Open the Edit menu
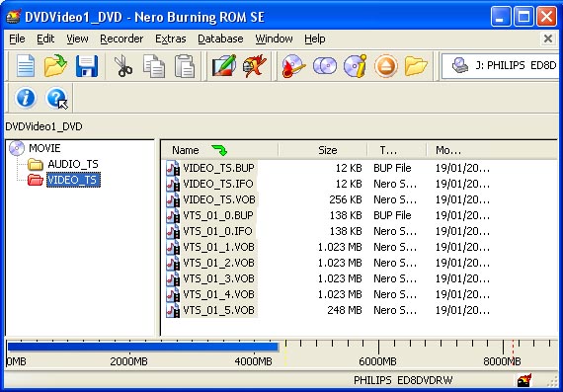 pyautogui.click(x=45, y=39)
